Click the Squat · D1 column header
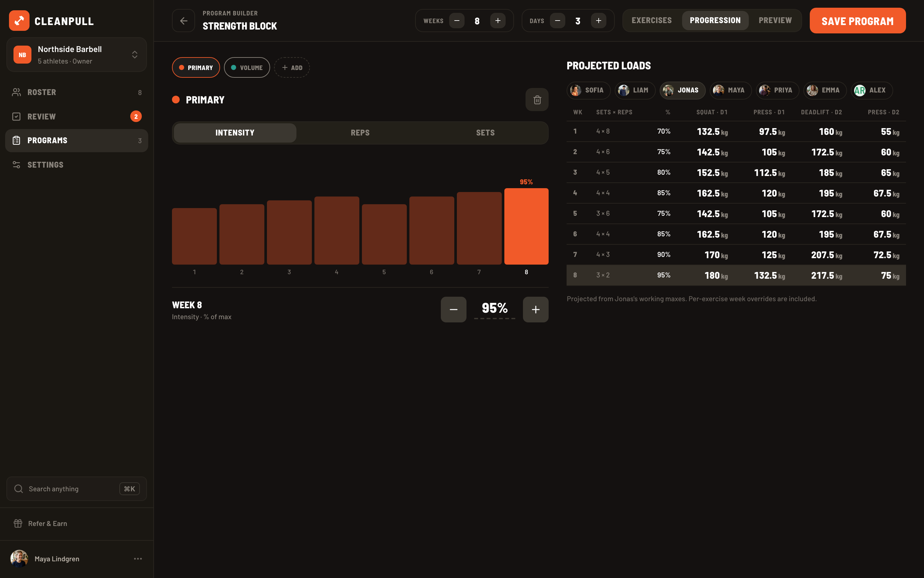This screenshot has width=924, height=578. click(x=712, y=112)
